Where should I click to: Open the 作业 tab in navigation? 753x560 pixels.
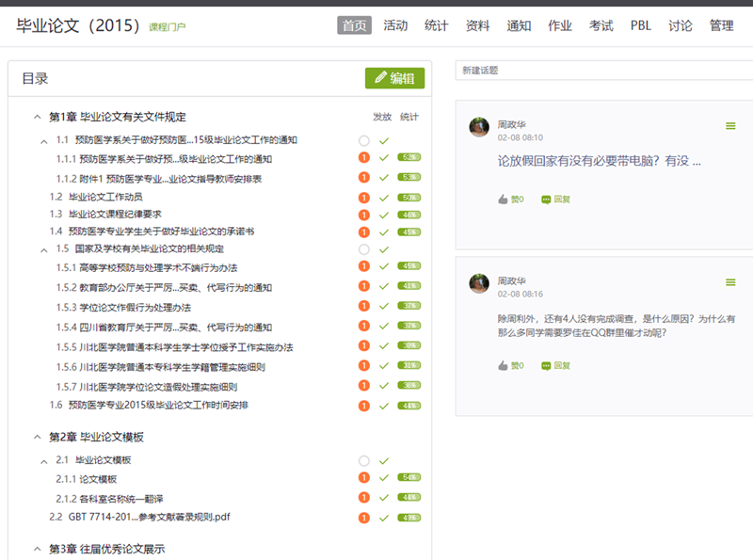[x=560, y=25]
